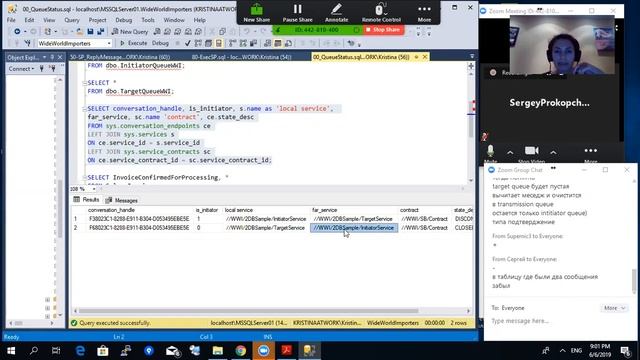Open File Explorer from the taskbar

click(218, 351)
